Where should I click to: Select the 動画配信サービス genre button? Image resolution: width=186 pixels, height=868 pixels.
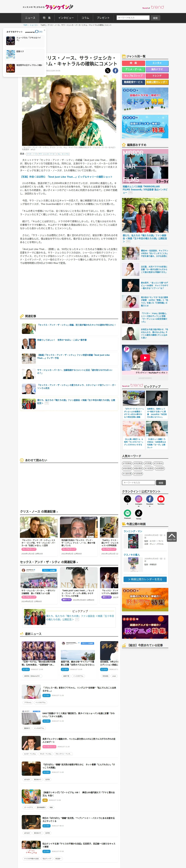pos(133,82)
